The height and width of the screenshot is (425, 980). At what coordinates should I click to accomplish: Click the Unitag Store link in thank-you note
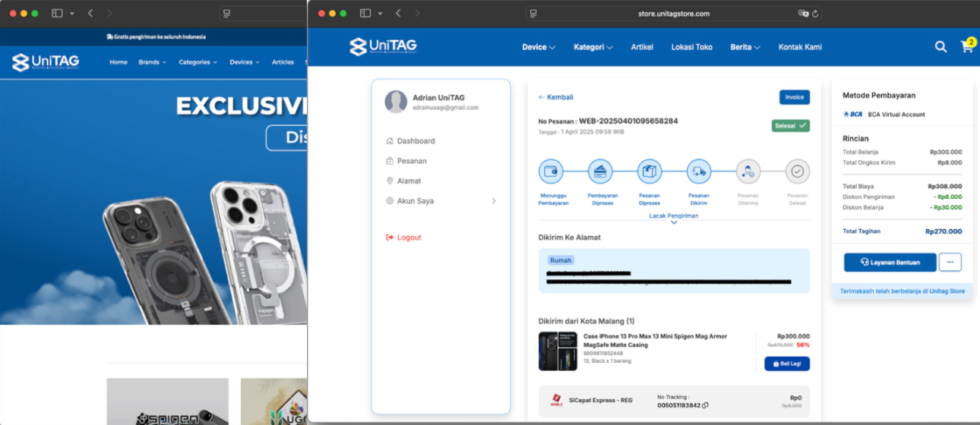click(x=947, y=291)
